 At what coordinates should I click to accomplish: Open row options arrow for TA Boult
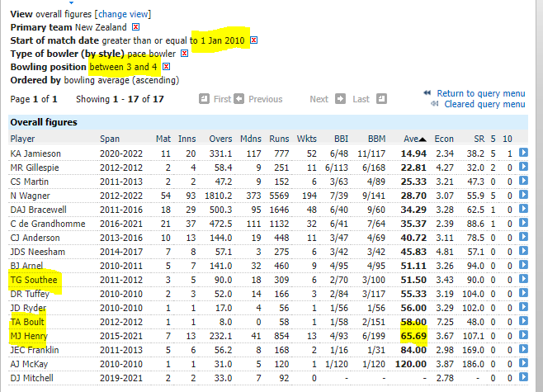pos(523,322)
